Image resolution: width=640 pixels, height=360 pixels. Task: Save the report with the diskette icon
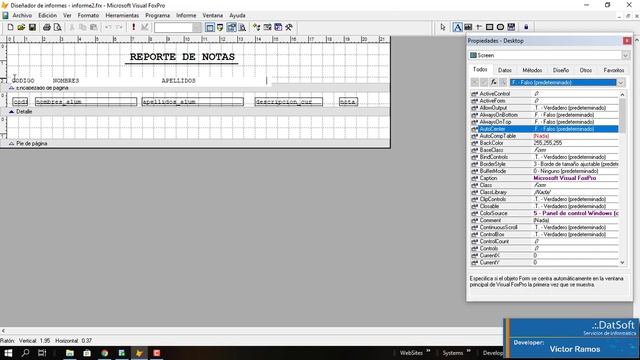[x=32, y=27]
